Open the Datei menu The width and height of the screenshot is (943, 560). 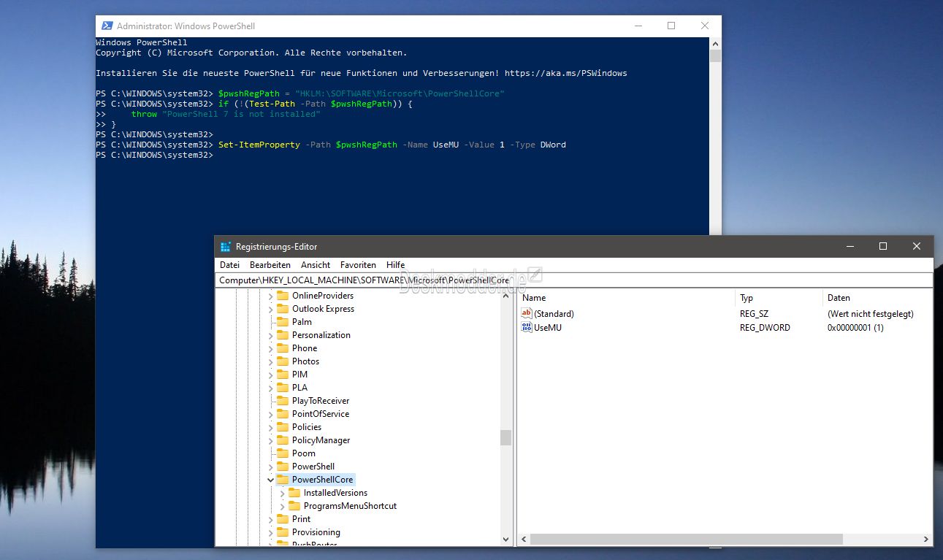229,265
